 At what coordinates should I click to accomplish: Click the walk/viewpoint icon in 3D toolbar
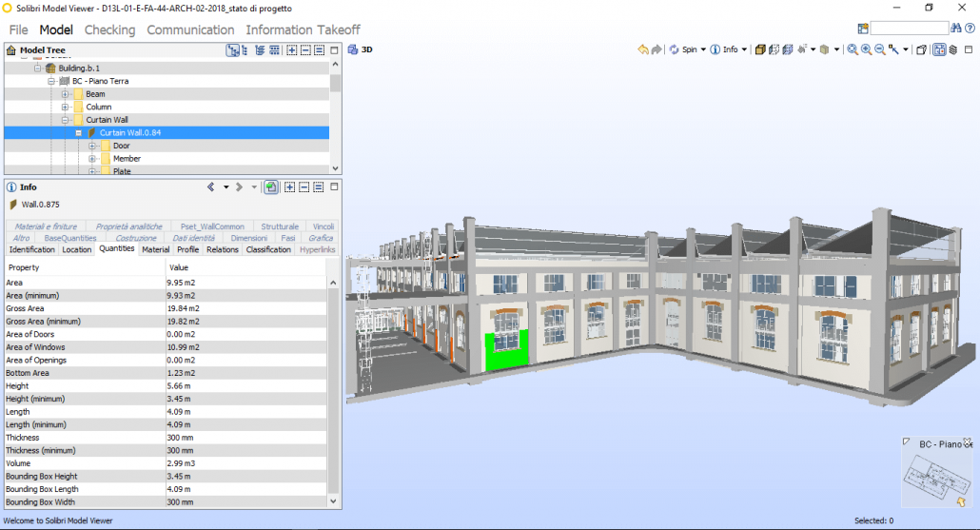click(802, 49)
